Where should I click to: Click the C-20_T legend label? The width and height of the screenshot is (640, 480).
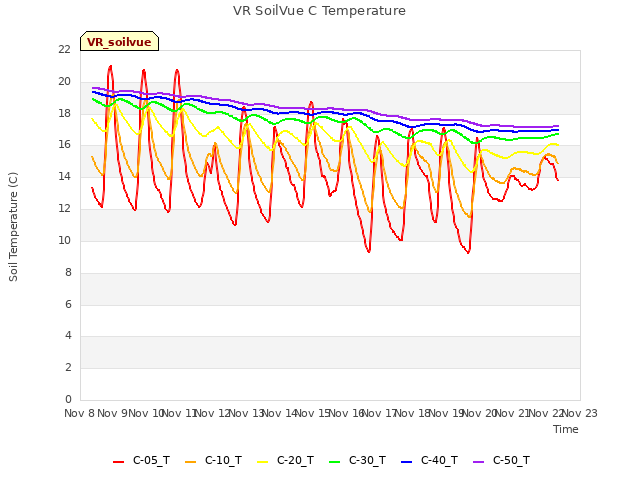[295, 461]
